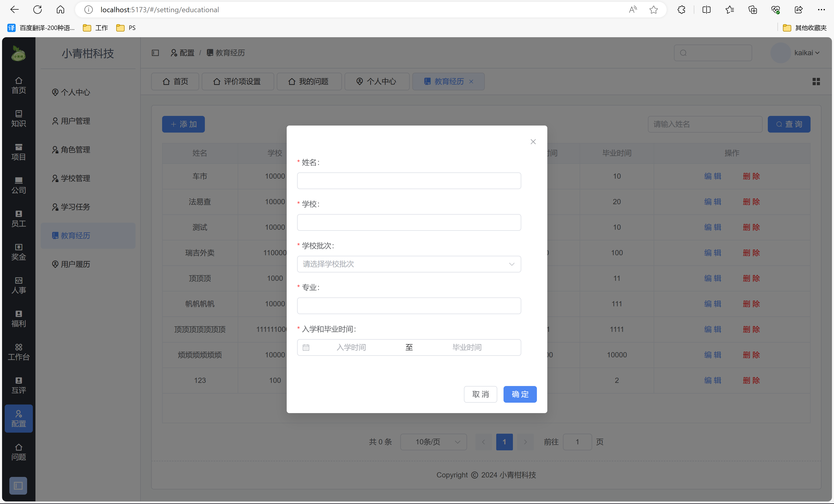The height and width of the screenshot is (504, 834).
Task: Click the sidebar collapse button at bottom-left
Action: 18,486
